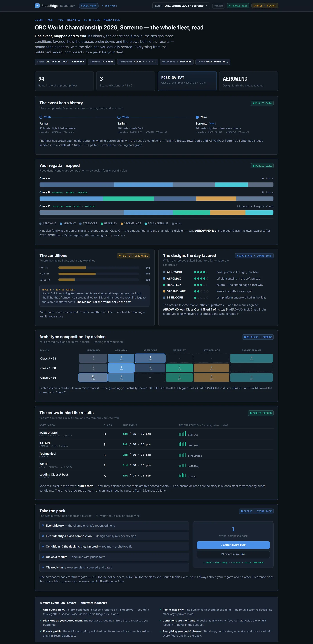Click the VIEWER badge

click(x=218, y=6)
